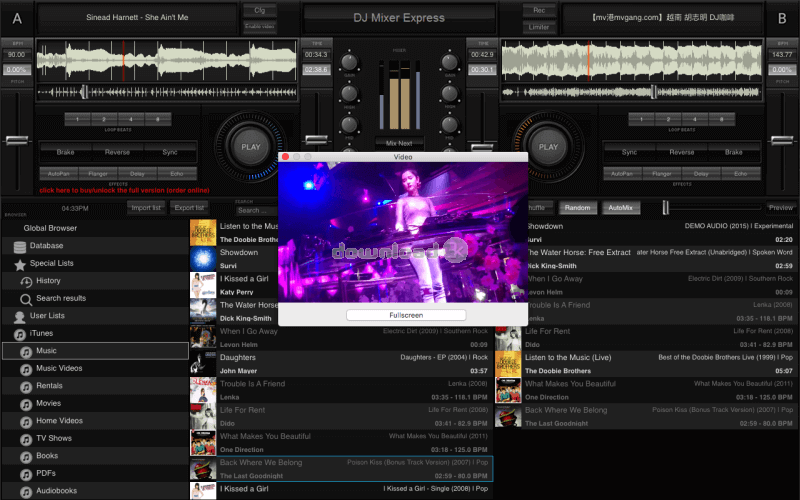This screenshot has height=500, width=800.
Task: Open Special Lists with the star icon
Action: tap(95, 263)
